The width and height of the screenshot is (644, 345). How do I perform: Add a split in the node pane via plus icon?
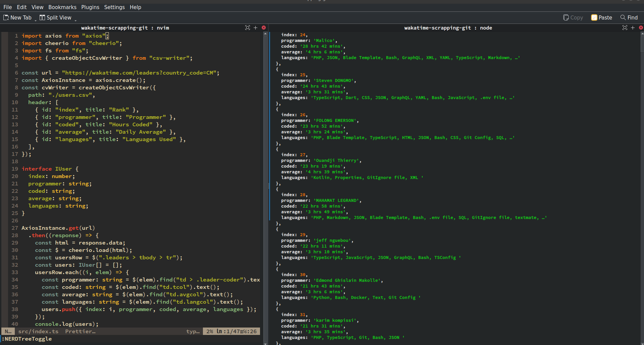(633, 28)
